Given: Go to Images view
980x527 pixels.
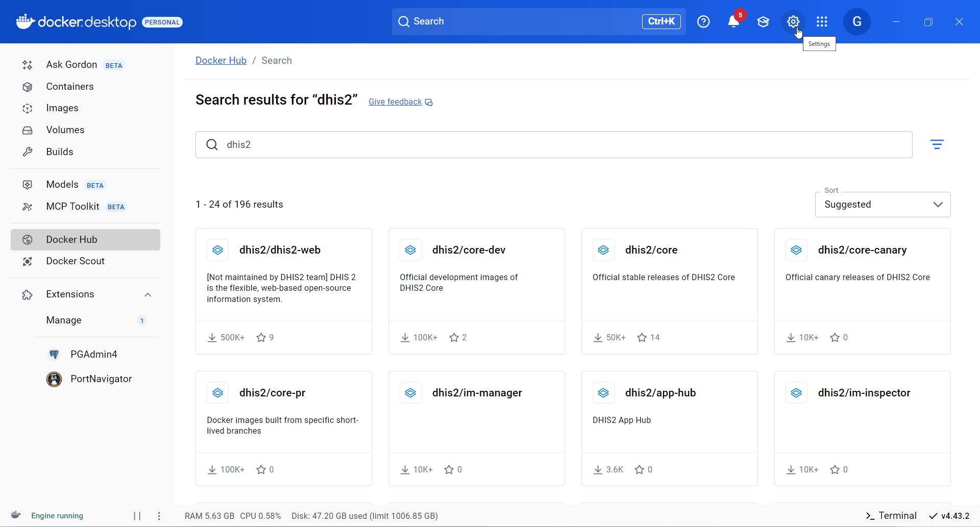Looking at the screenshot, I should [85, 108].
